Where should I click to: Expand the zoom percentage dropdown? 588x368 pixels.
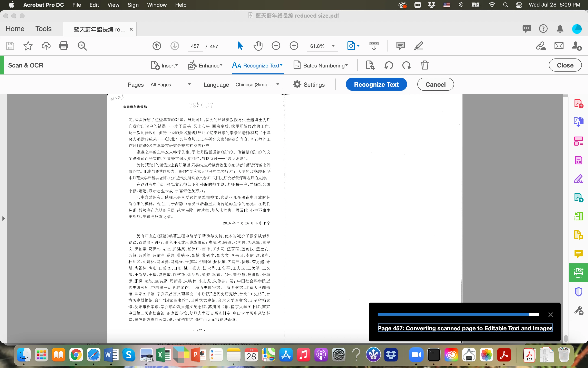333,46
